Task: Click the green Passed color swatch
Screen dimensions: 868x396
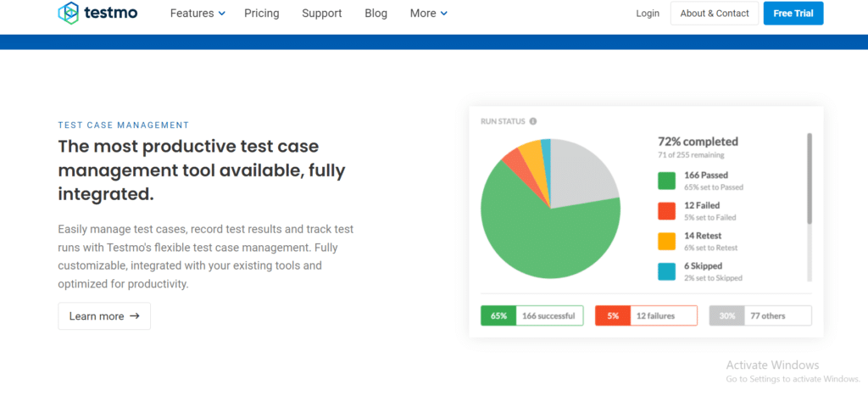Action: pos(666,181)
